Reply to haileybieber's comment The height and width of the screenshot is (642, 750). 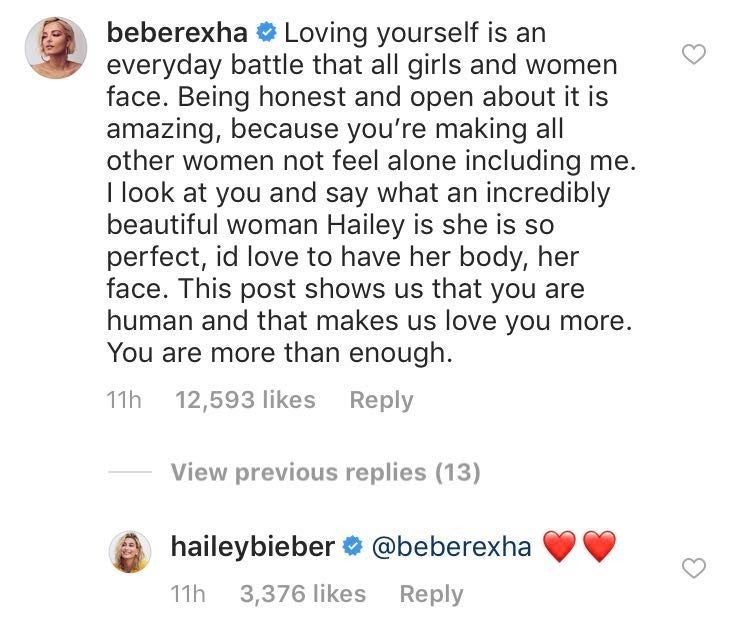(x=431, y=594)
